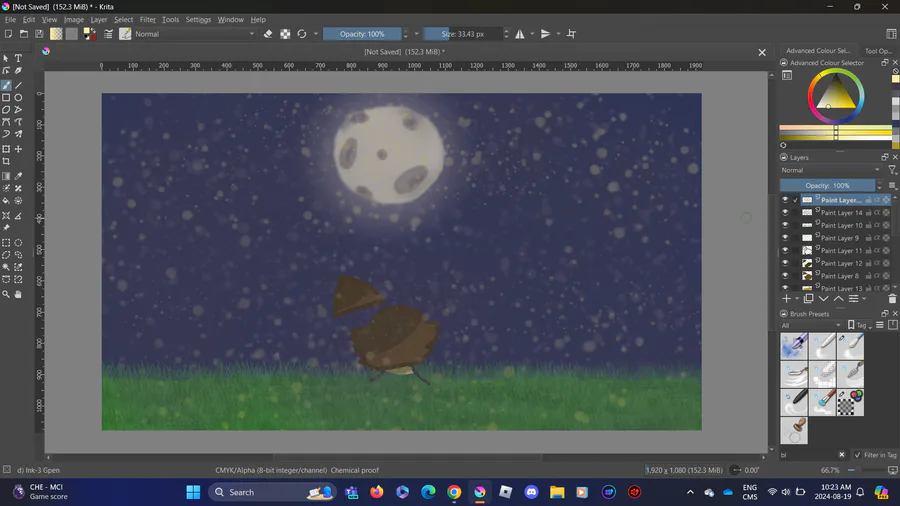Open the Layers panel blending mode dropdown
The height and width of the screenshot is (506, 900).
tap(831, 170)
